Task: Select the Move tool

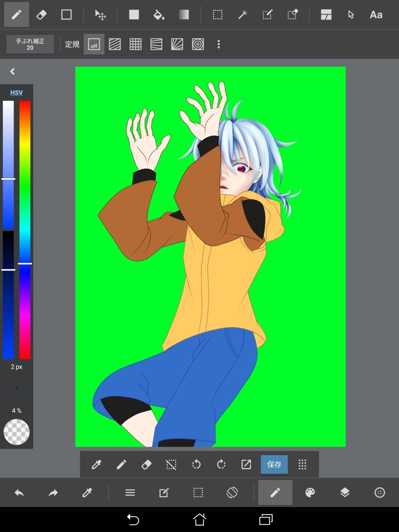Action: coord(100,14)
